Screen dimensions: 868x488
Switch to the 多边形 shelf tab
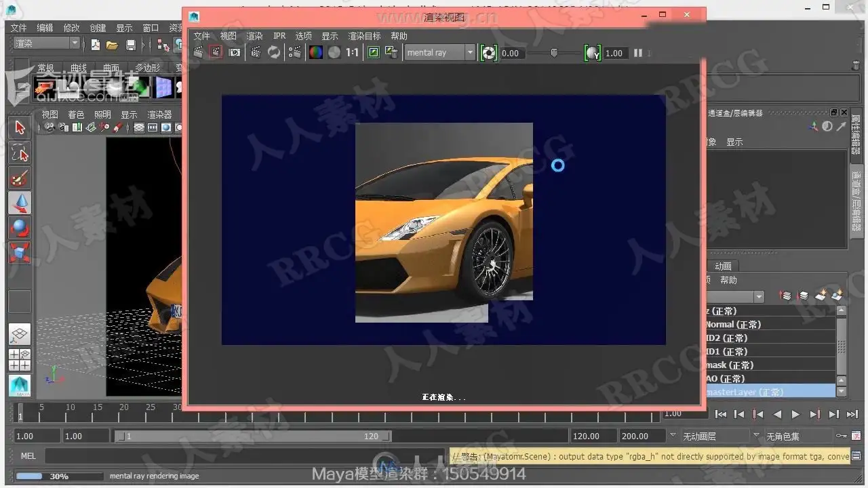click(x=147, y=68)
